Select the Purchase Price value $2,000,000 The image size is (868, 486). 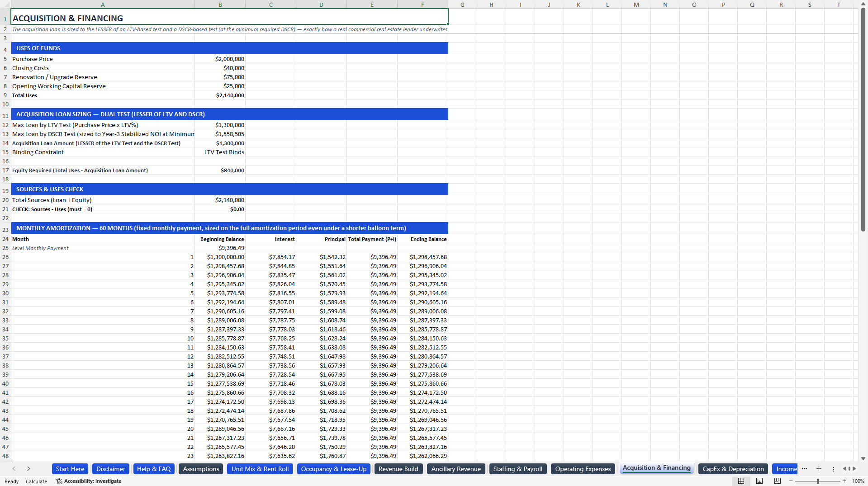point(220,59)
